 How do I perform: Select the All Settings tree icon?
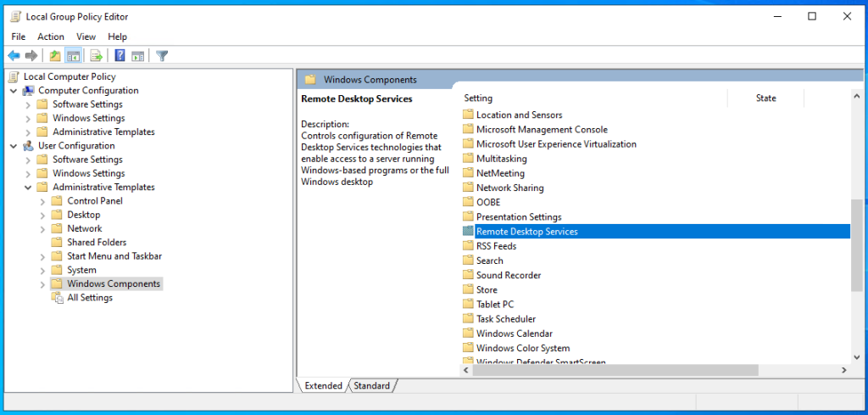point(58,298)
